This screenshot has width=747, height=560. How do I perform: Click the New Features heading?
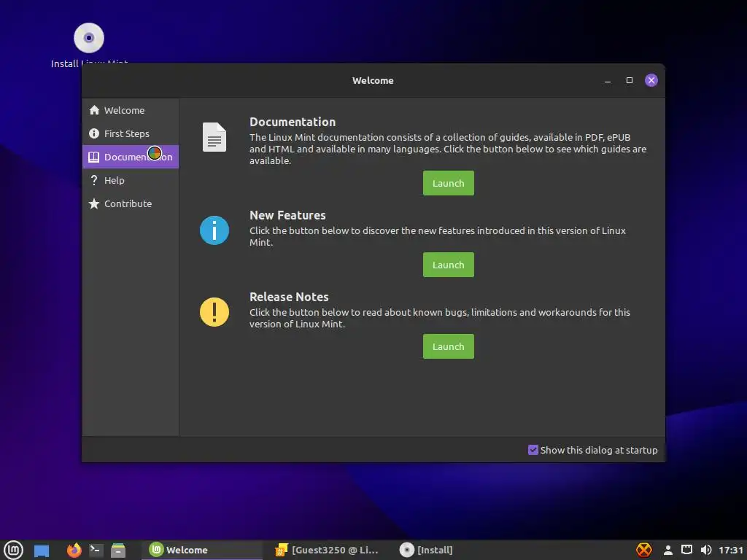coord(287,215)
